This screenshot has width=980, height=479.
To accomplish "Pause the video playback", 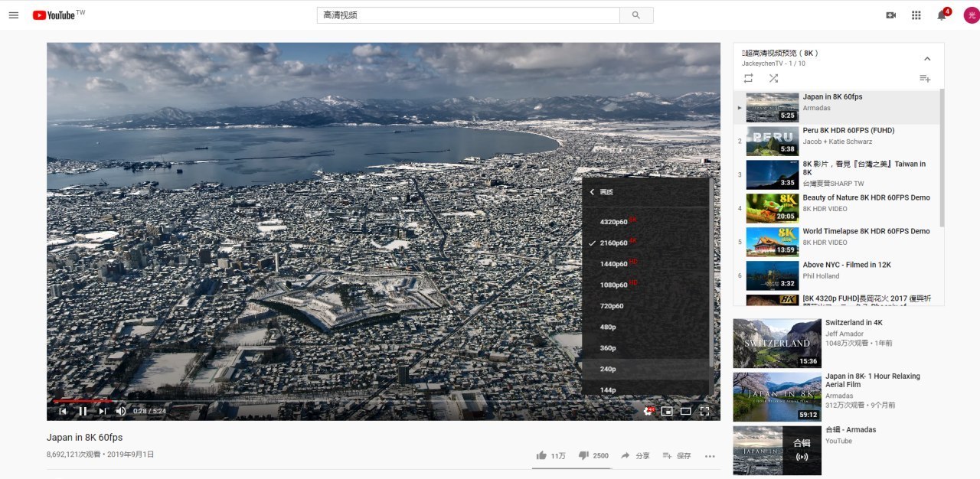I will coord(83,411).
